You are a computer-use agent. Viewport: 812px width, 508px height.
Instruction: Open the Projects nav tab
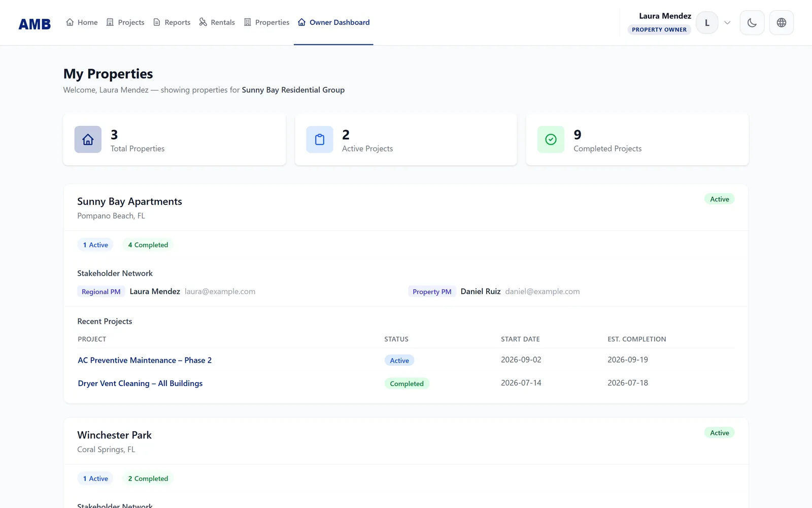[x=125, y=22]
